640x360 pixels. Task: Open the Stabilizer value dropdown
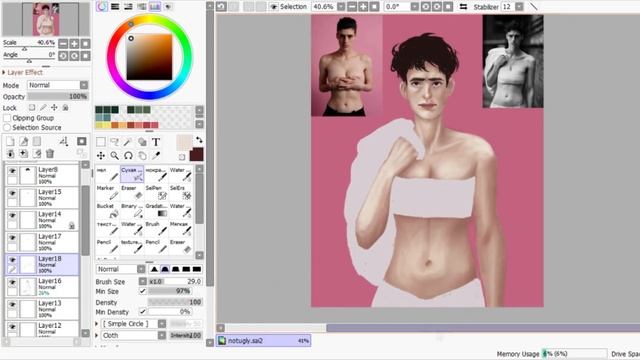click(519, 7)
